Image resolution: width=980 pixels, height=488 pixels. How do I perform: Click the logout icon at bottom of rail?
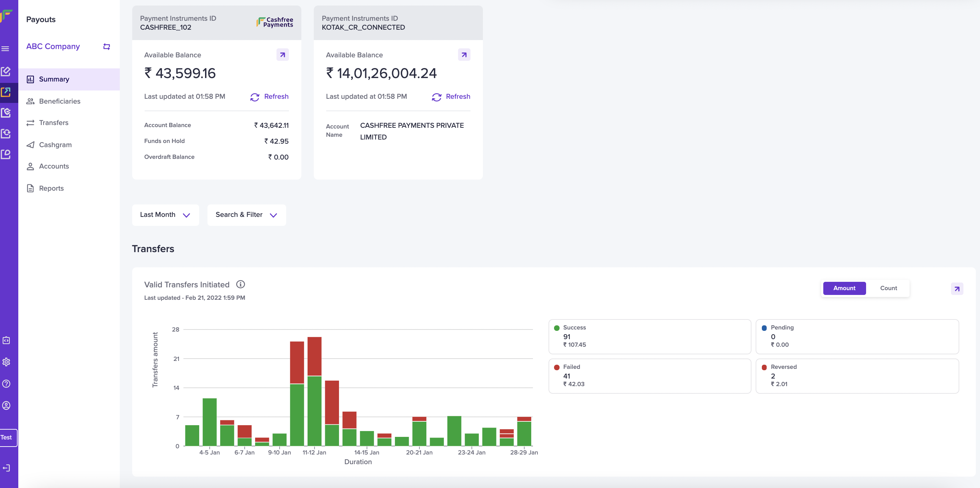(6, 468)
